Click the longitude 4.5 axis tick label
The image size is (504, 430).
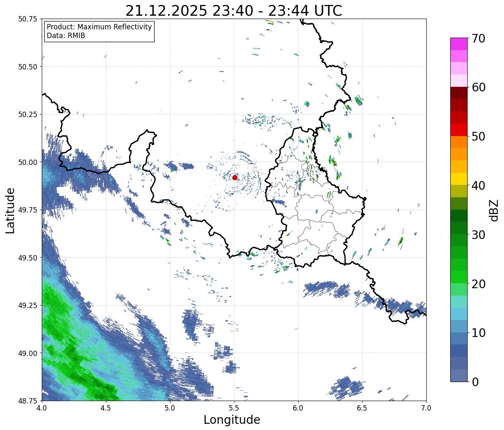coord(106,408)
